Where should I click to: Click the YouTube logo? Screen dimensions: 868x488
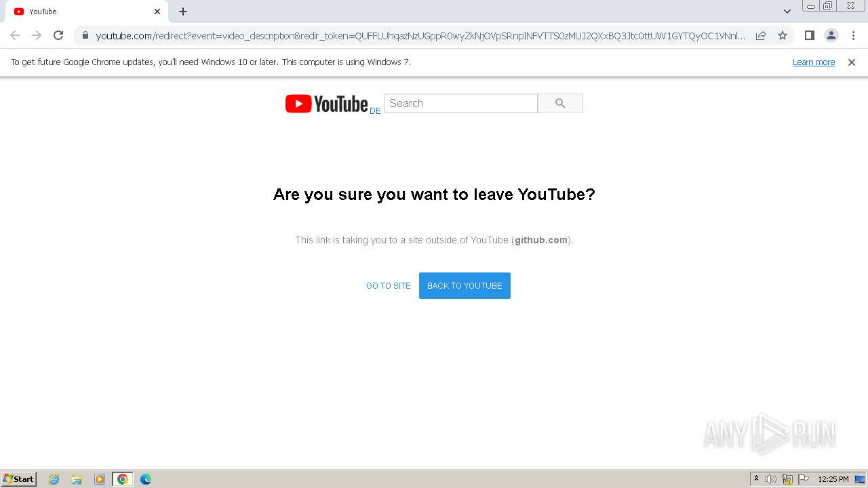[x=326, y=104]
